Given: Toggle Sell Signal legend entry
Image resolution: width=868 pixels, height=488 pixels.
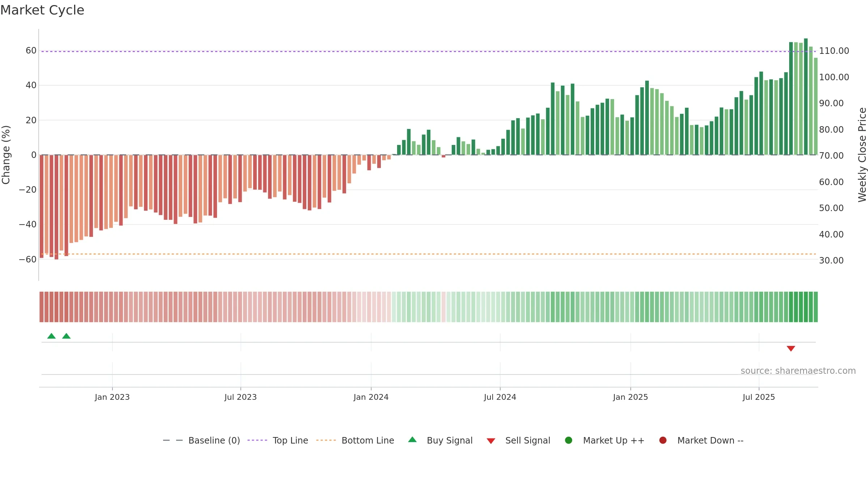Looking at the screenshot, I should pyautogui.click(x=518, y=440).
